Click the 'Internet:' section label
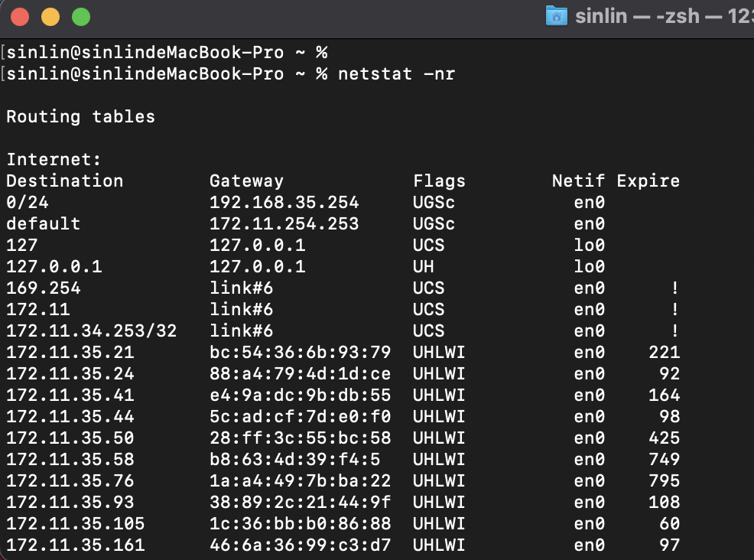754x560 pixels. tap(54, 159)
